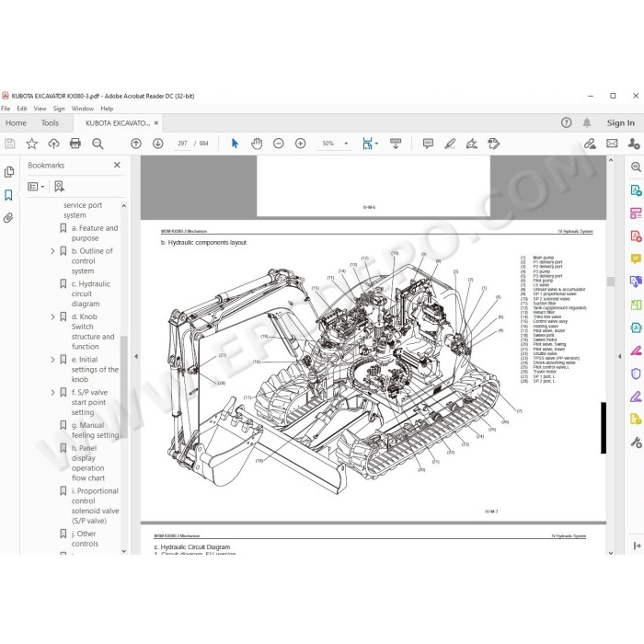Toggle the Bookmarks panel icon
Image resolution: width=644 pixels, height=644 pixels.
(x=8, y=195)
